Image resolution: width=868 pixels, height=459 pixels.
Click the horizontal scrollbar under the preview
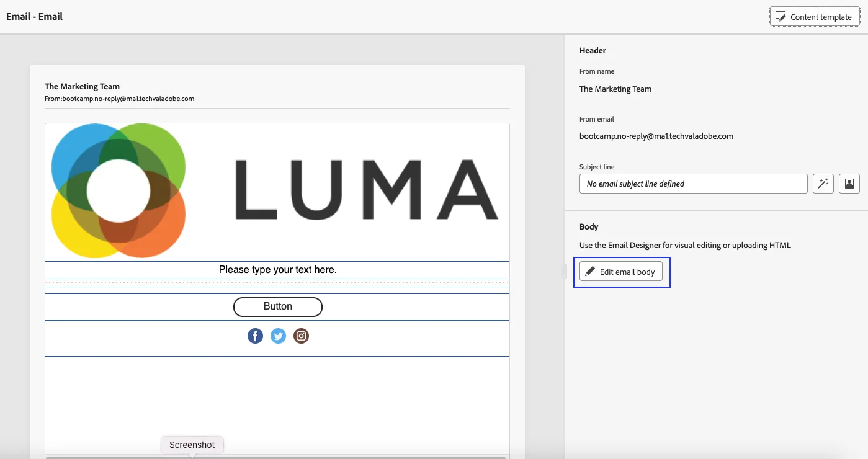click(275, 457)
